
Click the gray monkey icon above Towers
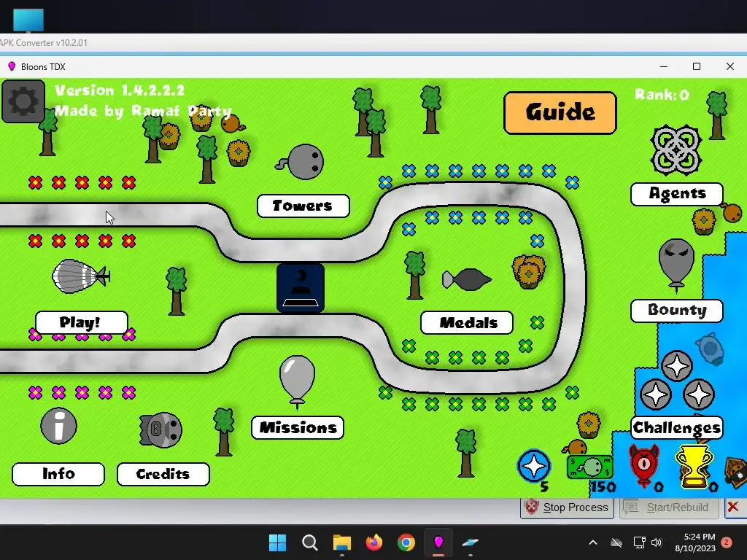click(x=301, y=162)
